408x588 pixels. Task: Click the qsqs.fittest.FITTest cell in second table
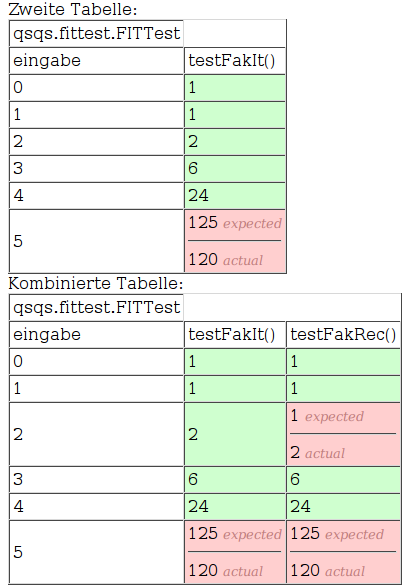[96, 33]
